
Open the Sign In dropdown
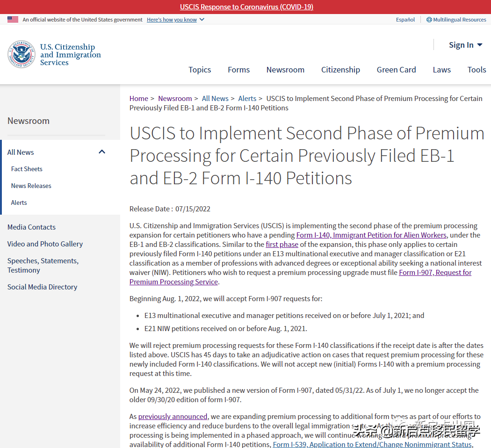click(466, 45)
